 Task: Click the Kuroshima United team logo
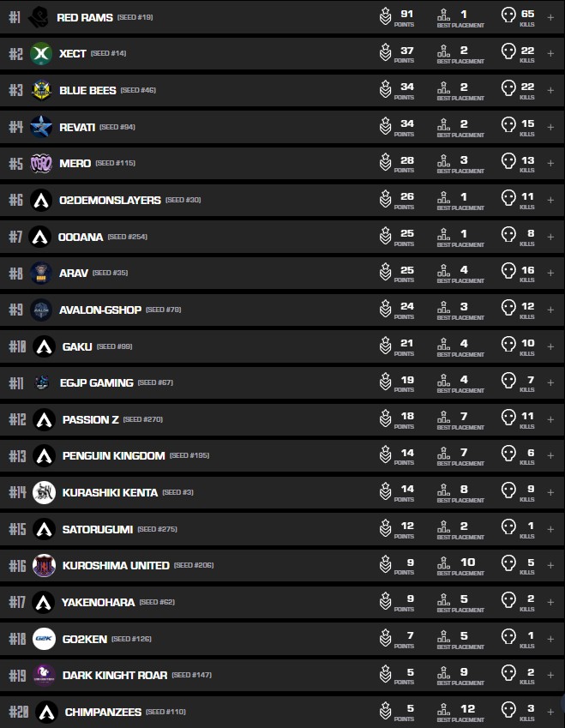pos(44,566)
